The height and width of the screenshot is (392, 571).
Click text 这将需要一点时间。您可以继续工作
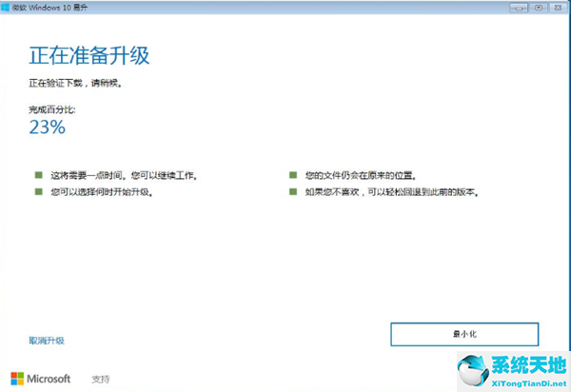124,176
